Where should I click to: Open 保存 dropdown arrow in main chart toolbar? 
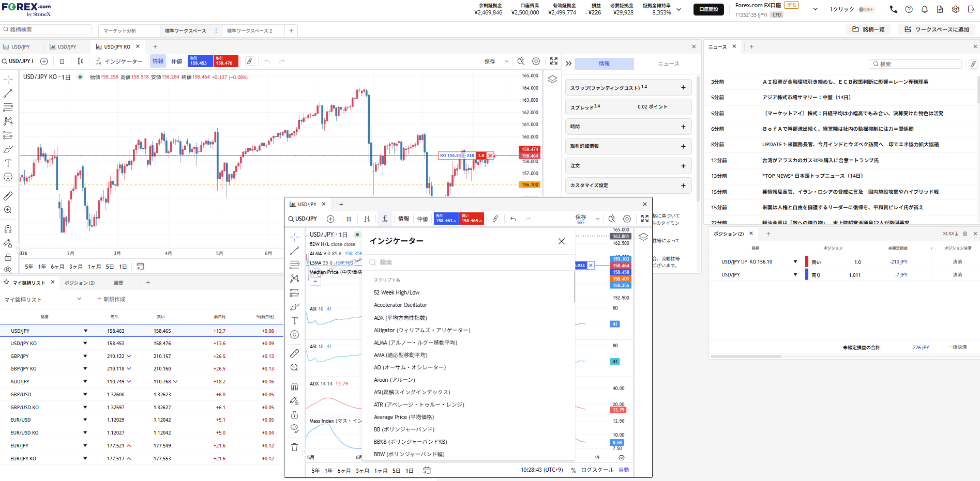506,61
